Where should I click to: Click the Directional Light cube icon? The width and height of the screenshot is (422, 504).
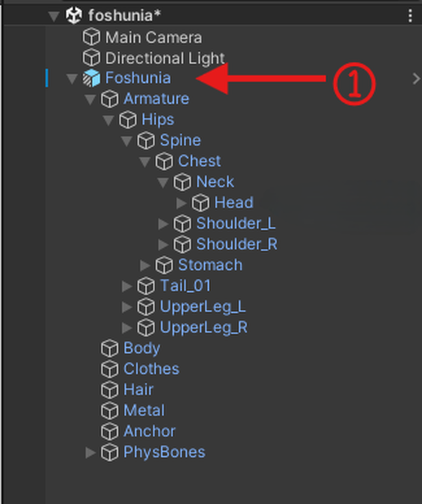(91, 58)
